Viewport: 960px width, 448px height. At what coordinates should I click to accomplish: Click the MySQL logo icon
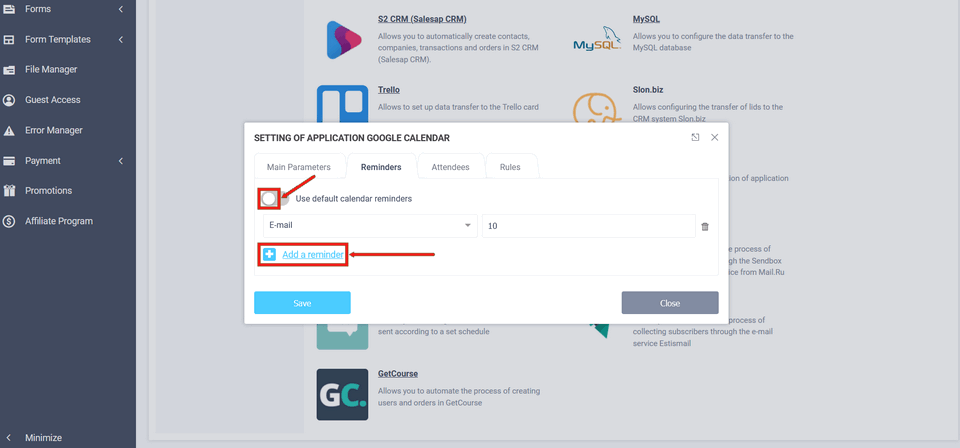tap(598, 40)
